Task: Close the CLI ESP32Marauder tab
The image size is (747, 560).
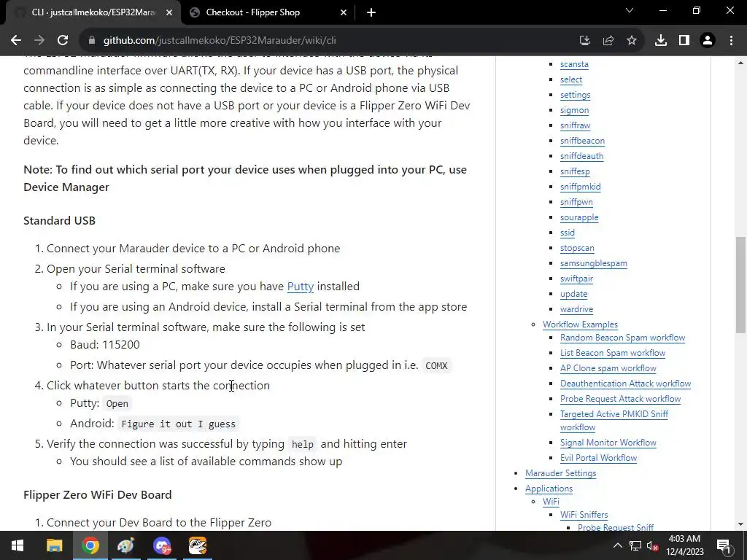Action: click(x=169, y=12)
